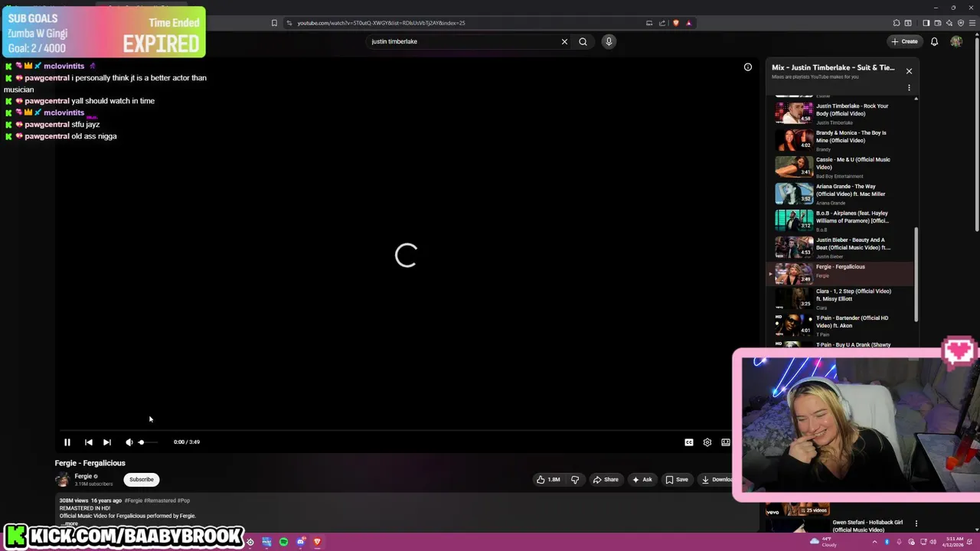Adjust the volume slider handle
This screenshot has height=551, width=980.
(x=141, y=442)
